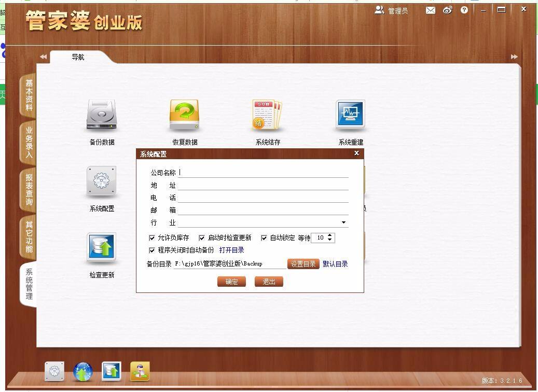Click the left double-arrow navigation control
The width and height of the screenshot is (538, 392).
44,57
